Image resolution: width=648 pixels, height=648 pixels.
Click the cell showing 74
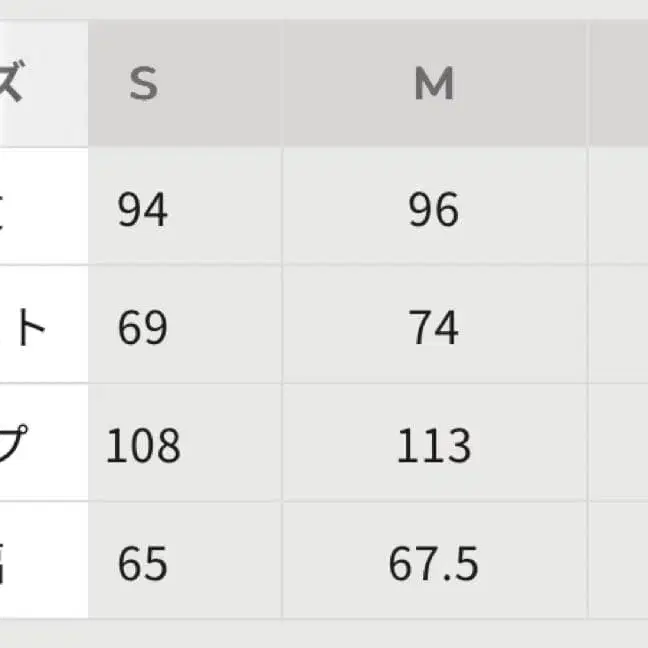[434, 328]
